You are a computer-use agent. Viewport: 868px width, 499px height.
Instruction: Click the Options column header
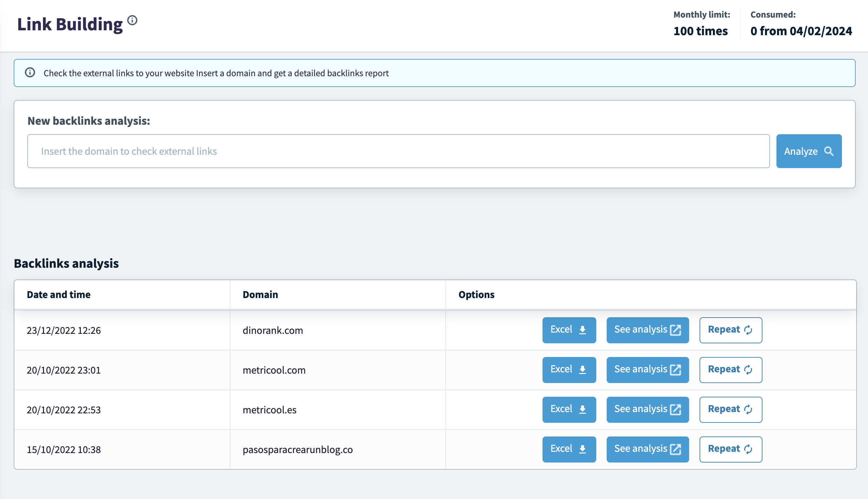coord(476,295)
